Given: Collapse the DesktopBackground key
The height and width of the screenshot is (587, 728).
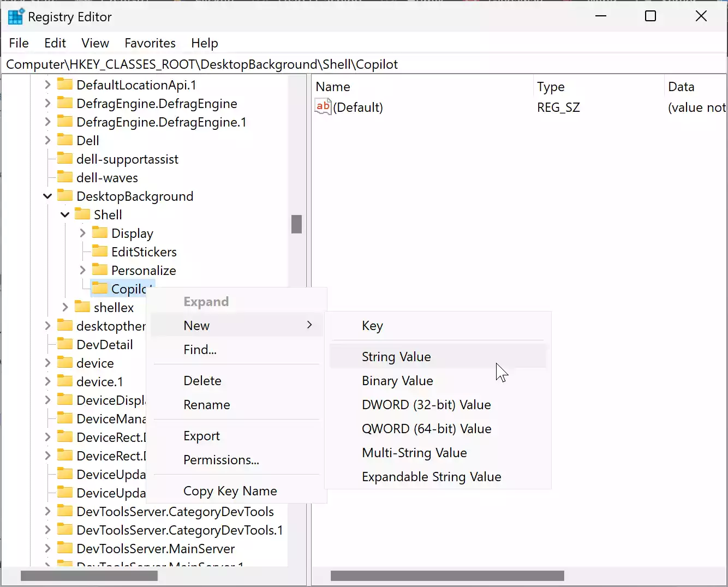Looking at the screenshot, I should (x=47, y=196).
